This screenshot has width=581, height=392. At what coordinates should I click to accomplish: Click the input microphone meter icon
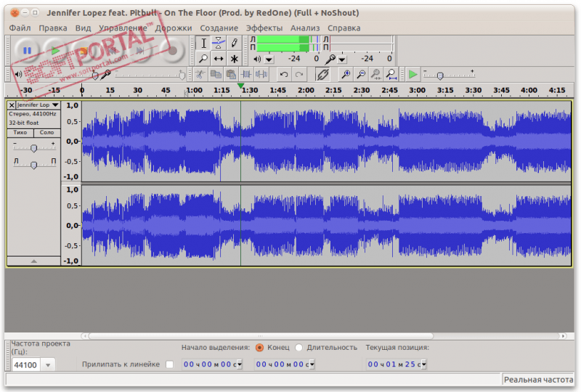[x=330, y=59]
